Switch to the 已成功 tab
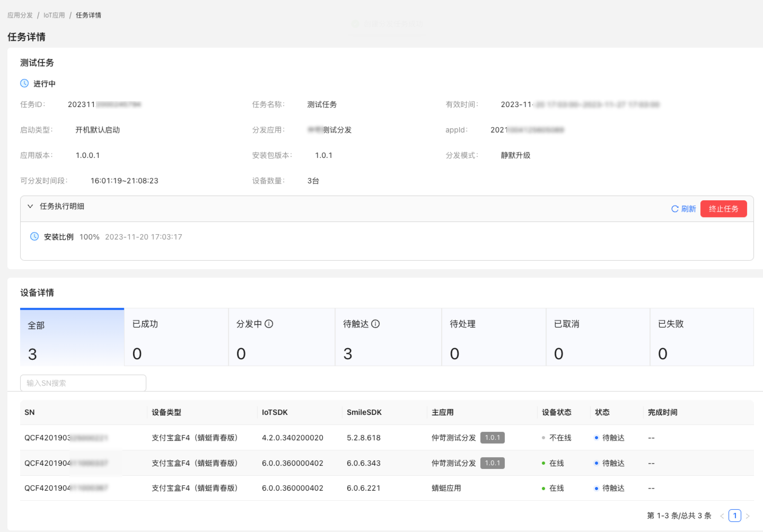 (176, 338)
